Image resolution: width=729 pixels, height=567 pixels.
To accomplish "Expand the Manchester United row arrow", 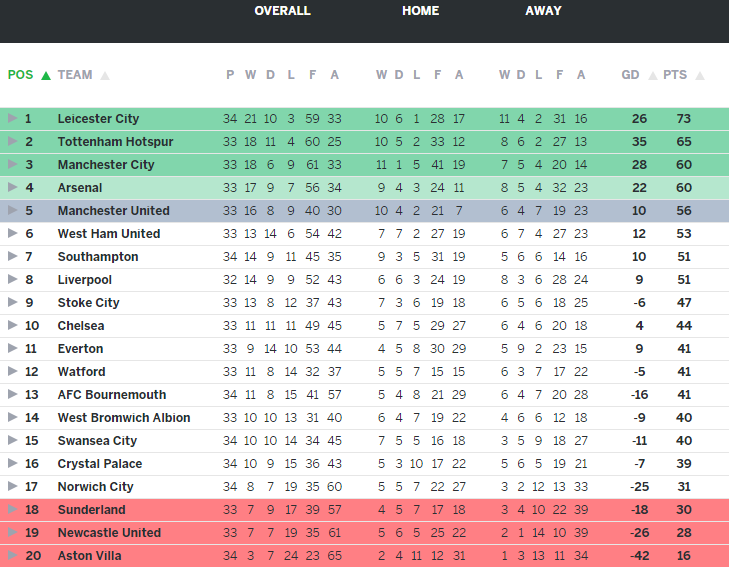I will pos(12,211).
